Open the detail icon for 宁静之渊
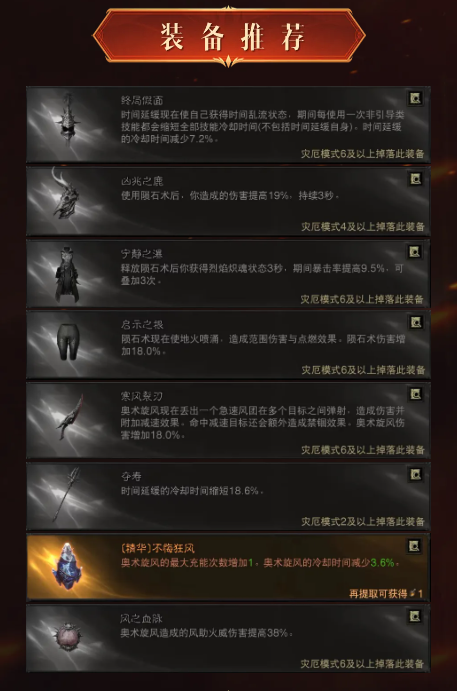The image size is (457, 691). pos(414,252)
